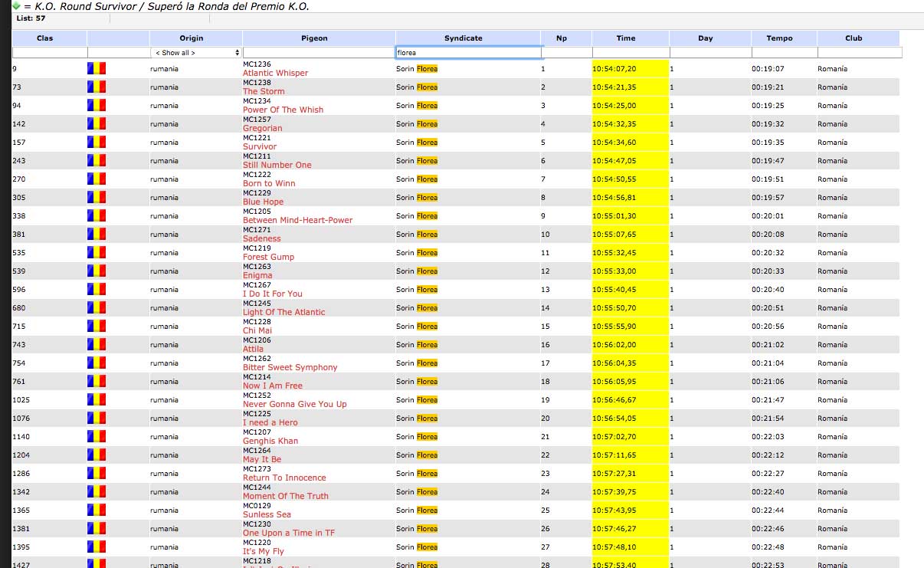Viewport: 924px width, 568px height.
Task: Click the green K.O. Round Survivor diamond icon
Action: 17,5
